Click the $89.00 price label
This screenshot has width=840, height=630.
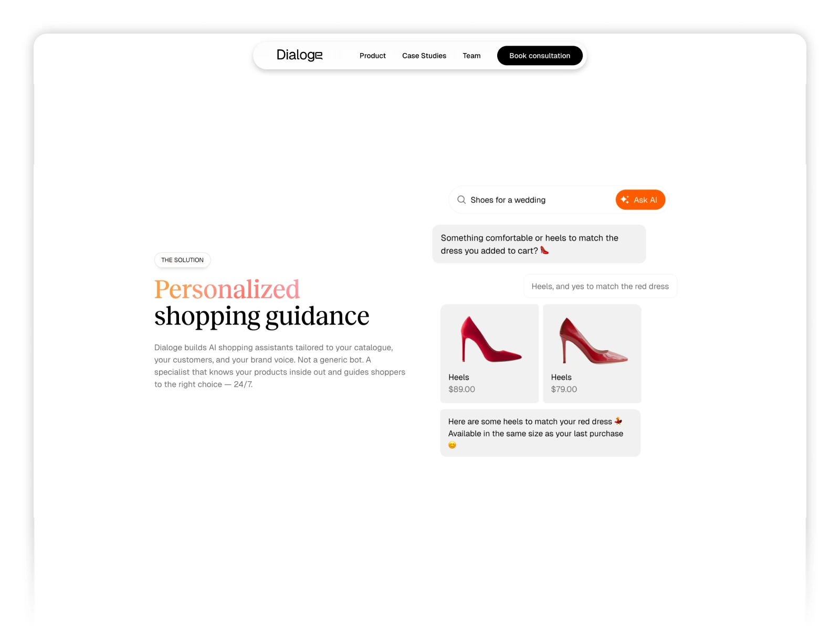tap(461, 389)
